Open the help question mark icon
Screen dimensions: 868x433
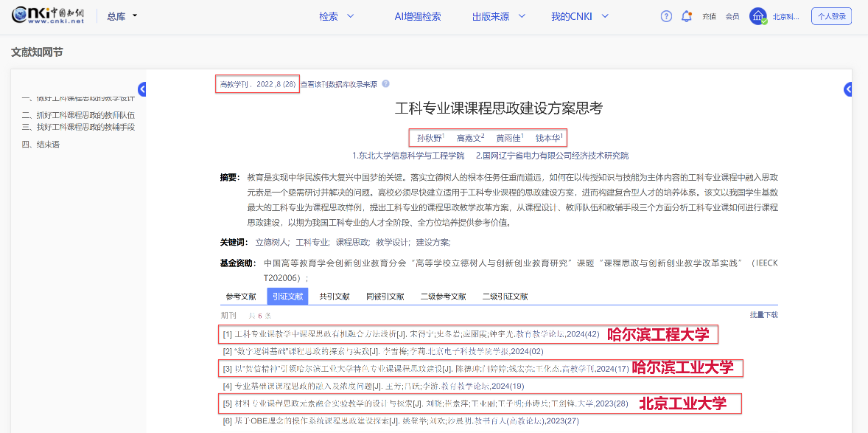click(666, 16)
